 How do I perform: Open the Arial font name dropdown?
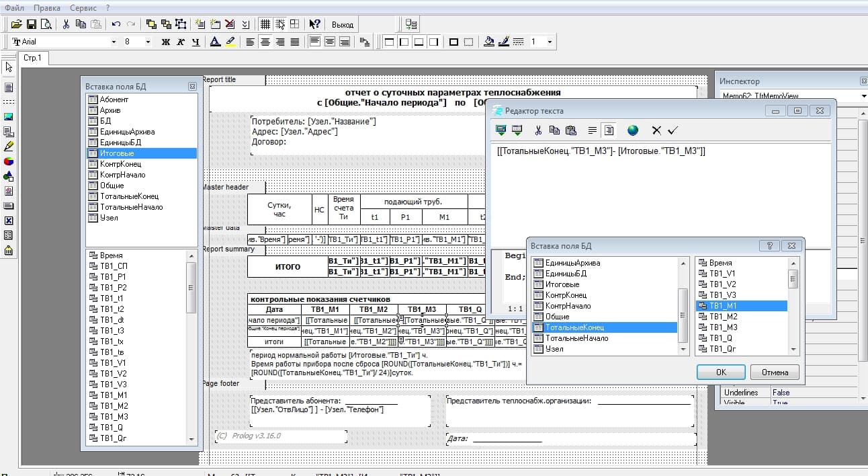113,42
